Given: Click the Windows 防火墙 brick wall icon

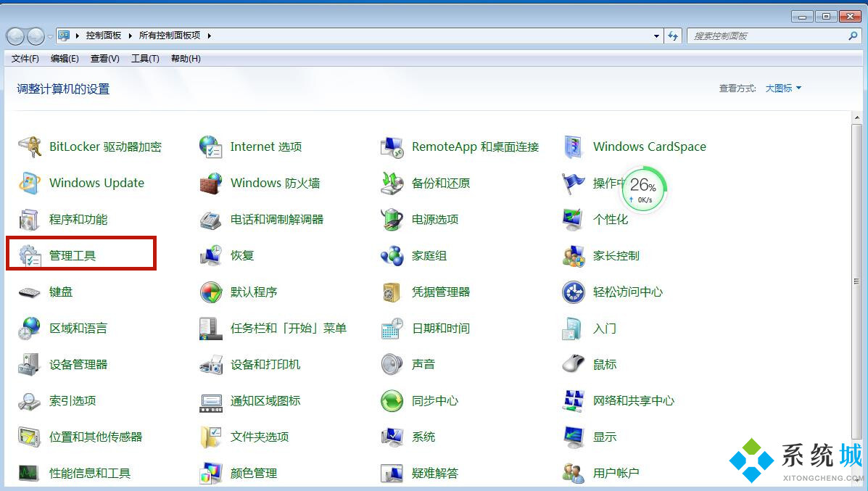Looking at the screenshot, I should [x=211, y=183].
